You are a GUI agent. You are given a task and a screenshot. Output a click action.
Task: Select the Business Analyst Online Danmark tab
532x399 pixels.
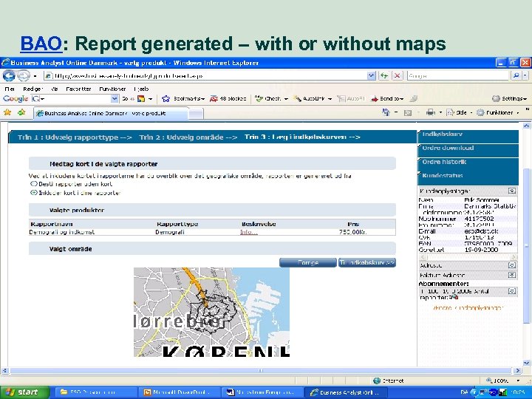point(111,113)
